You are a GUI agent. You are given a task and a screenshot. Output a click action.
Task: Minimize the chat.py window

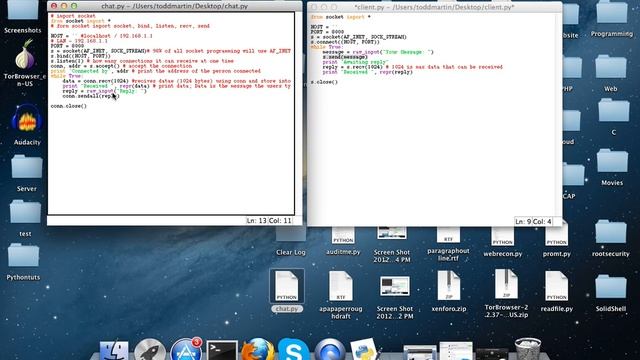click(64, 6)
